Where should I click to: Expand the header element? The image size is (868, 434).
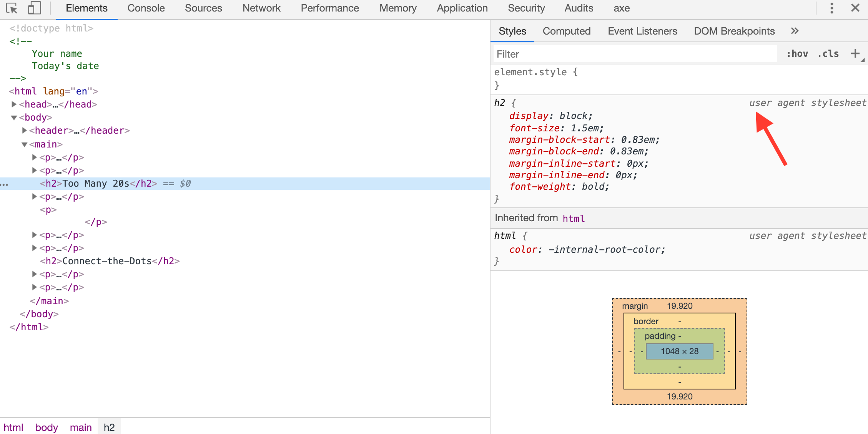tap(24, 131)
